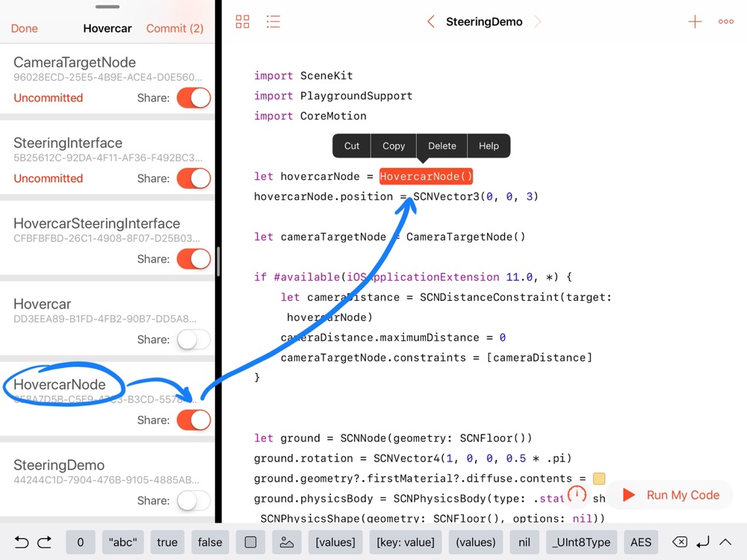Viewport: 747px width, 560px height.
Task: Tap the plus icon to add content
Action: pyautogui.click(x=695, y=22)
